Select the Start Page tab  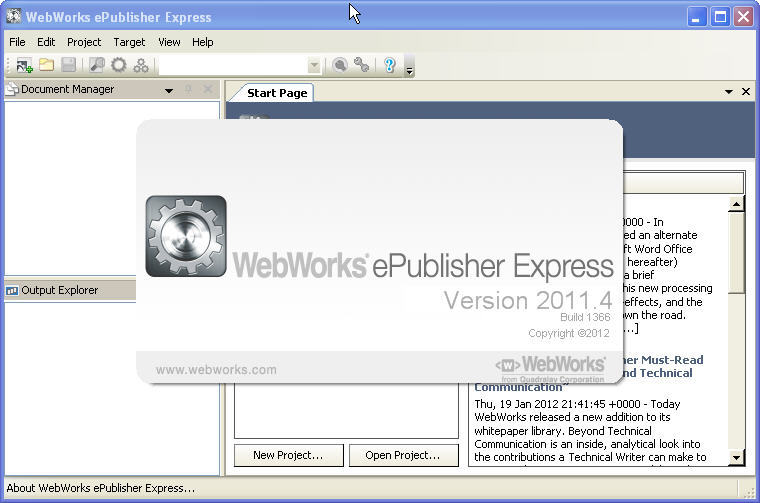[x=277, y=93]
